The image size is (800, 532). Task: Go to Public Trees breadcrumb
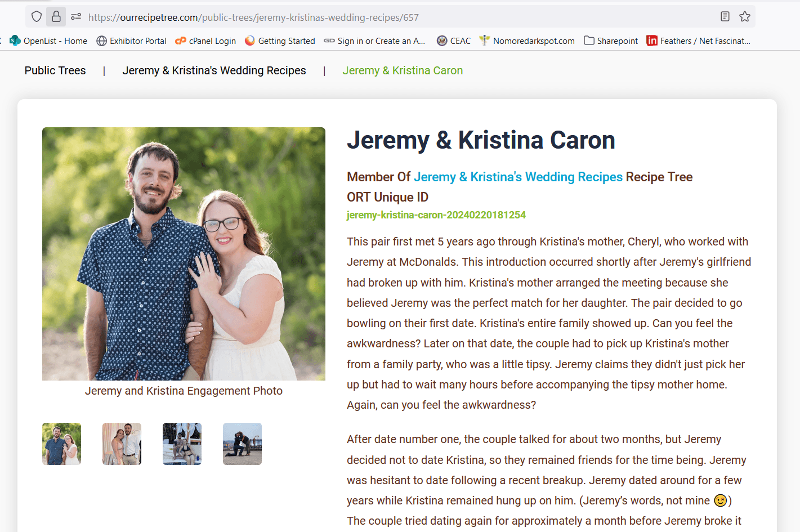(55, 70)
